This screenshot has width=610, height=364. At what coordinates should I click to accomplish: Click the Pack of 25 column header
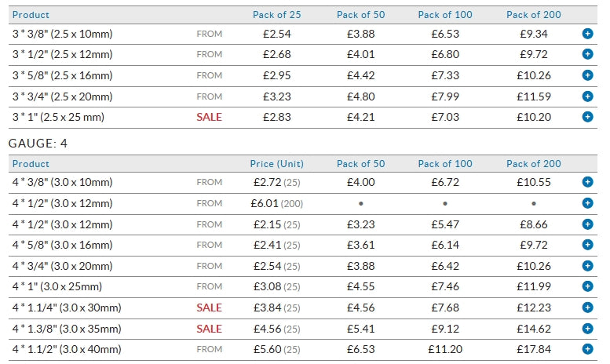tap(277, 15)
